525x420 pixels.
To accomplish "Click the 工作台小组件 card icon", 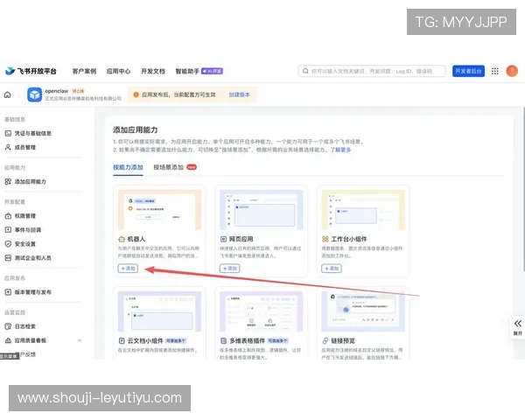I will tap(325, 239).
